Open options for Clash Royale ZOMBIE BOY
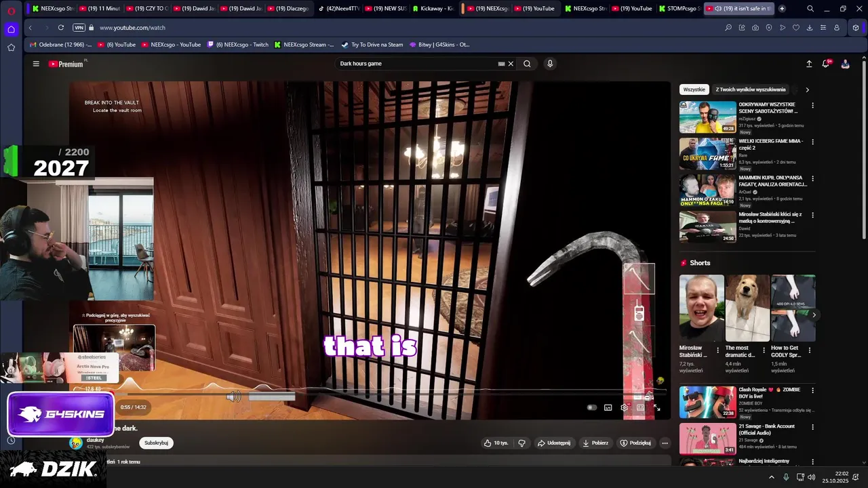 click(812, 391)
